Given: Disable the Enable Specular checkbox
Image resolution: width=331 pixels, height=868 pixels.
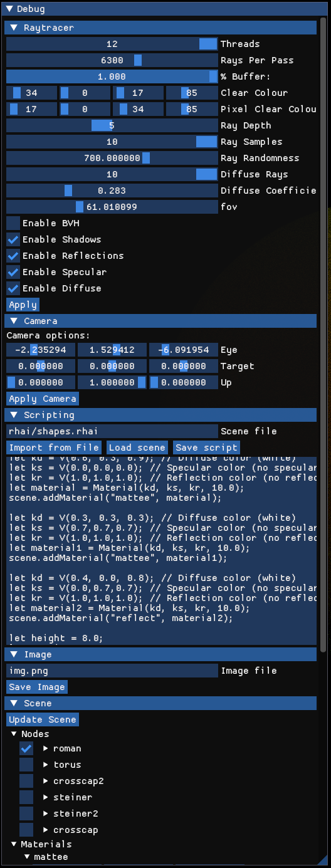Looking at the screenshot, I should [x=13, y=272].
